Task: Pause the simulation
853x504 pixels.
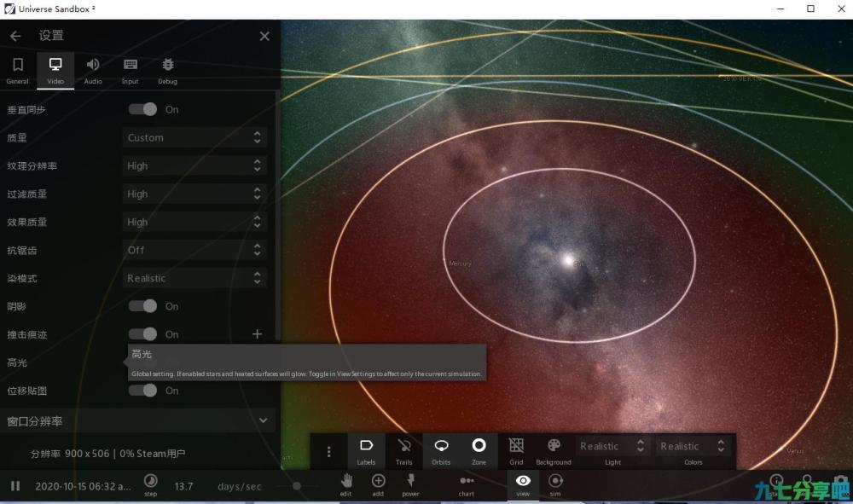Action: pyautogui.click(x=15, y=485)
